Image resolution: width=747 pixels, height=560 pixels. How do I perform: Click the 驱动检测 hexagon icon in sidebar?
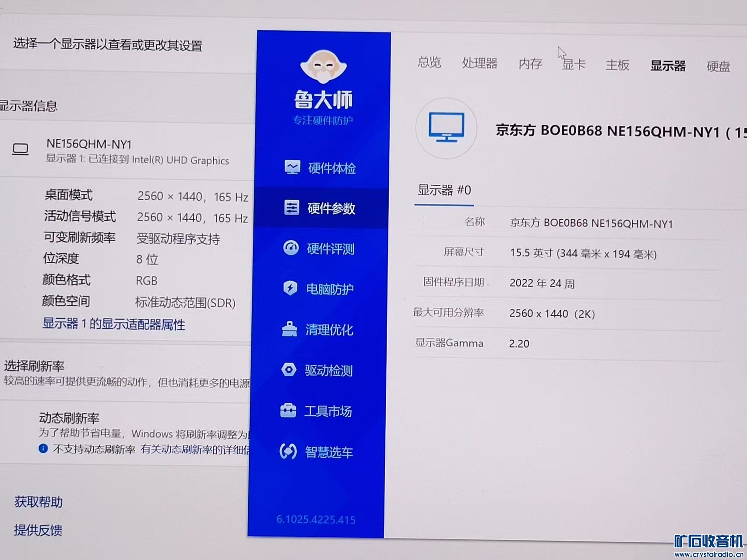coord(289,370)
